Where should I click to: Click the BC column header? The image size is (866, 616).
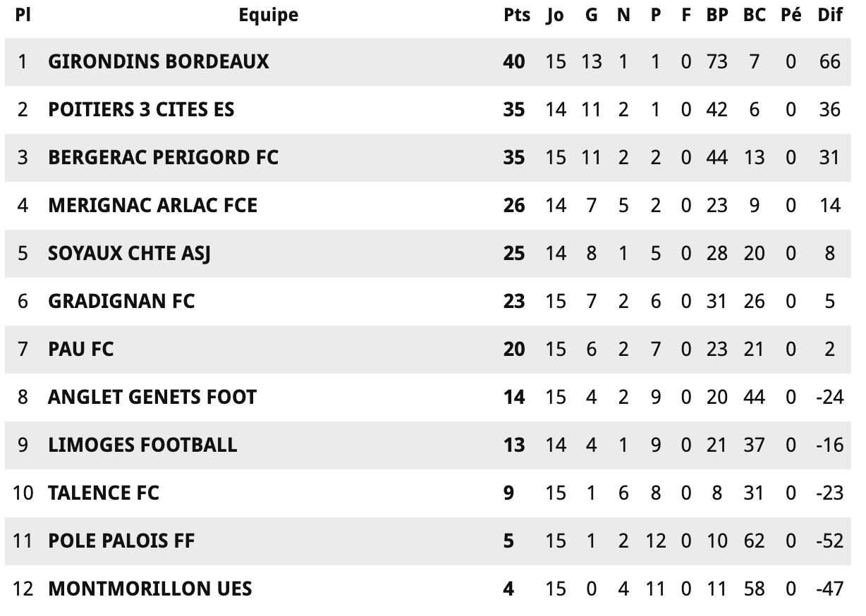pos(754,15)
